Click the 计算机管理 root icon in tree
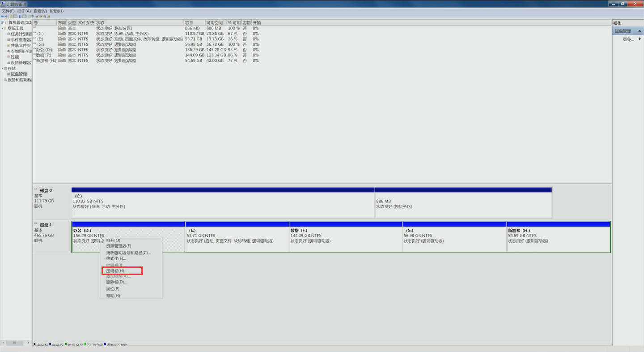Viewport: 644px width, 352px height. (x=2, y=22)
